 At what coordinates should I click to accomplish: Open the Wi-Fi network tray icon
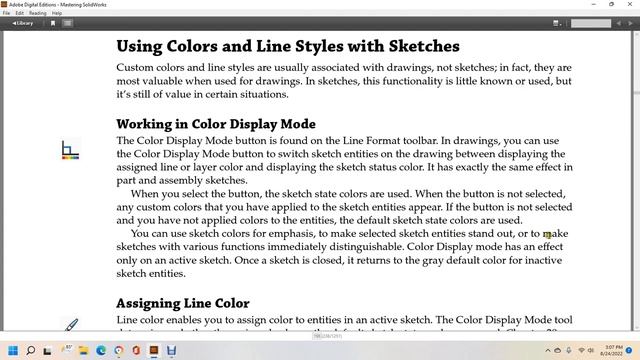click(582, 351)
